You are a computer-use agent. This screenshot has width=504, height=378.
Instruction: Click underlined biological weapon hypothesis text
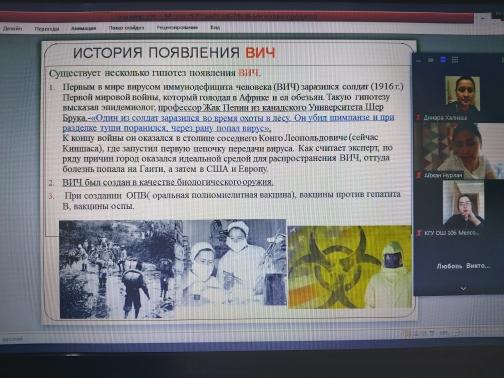[x=168, y=182]
